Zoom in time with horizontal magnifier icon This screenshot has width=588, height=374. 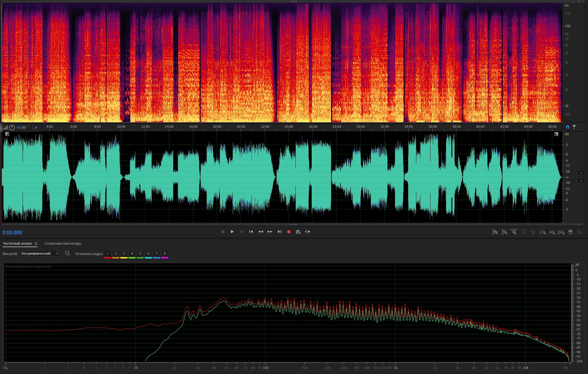point(514,232)
